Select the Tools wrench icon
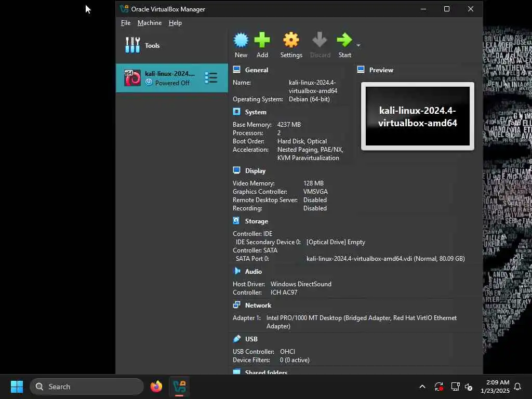532x399 pixels. 132,45
